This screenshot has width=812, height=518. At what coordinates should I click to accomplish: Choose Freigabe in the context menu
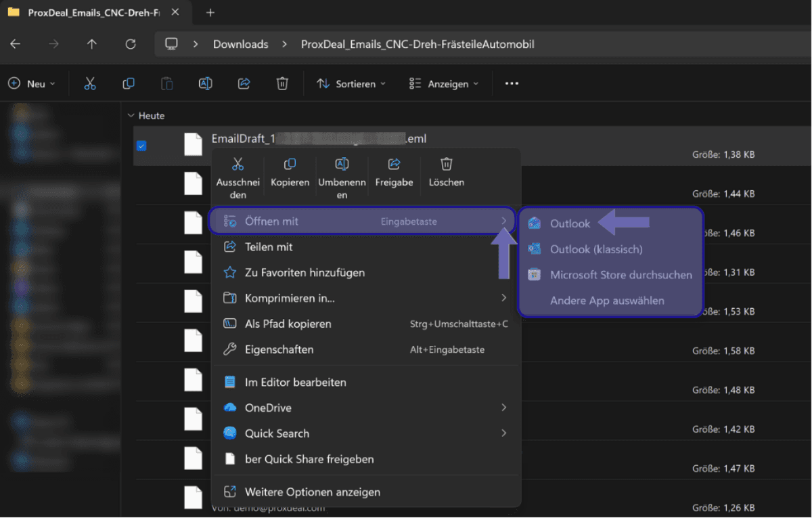point(394,173)
